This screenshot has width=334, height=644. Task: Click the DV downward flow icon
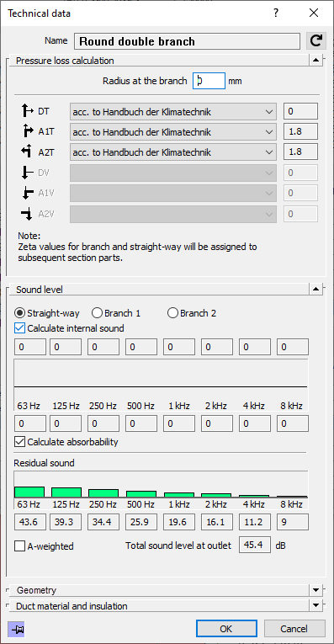pyautogui.click(x=28, y=173)
